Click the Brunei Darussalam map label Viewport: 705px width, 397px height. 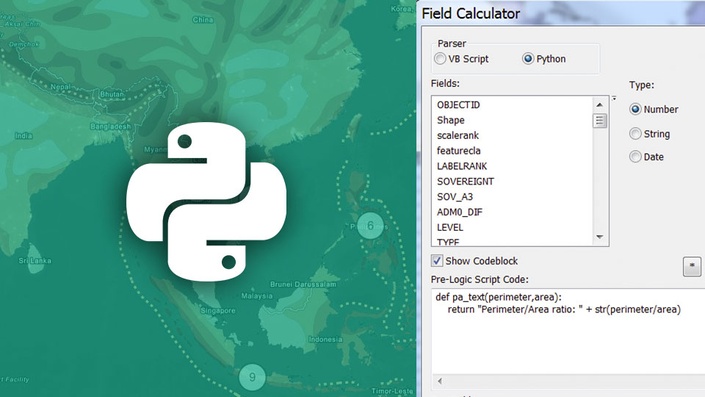tap(303, 284)
